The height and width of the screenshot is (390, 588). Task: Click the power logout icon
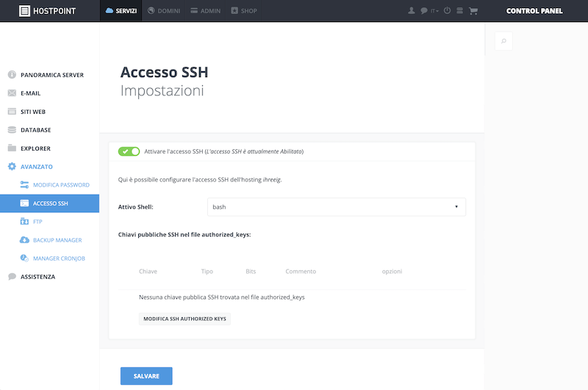point(447,10)
